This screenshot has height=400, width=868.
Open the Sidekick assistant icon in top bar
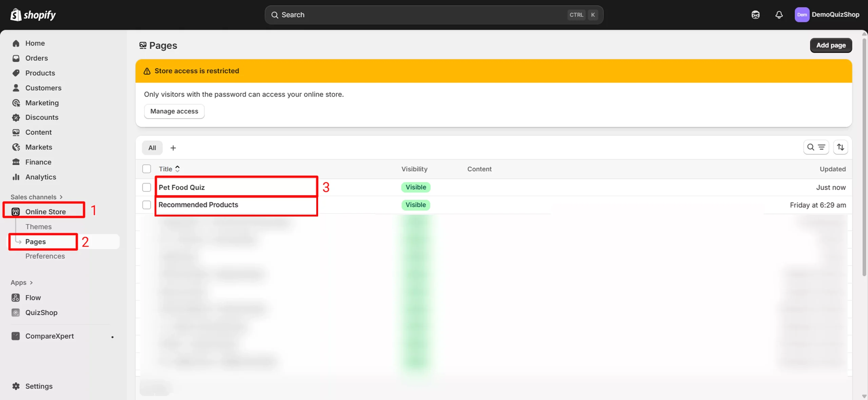coord(755,15)
